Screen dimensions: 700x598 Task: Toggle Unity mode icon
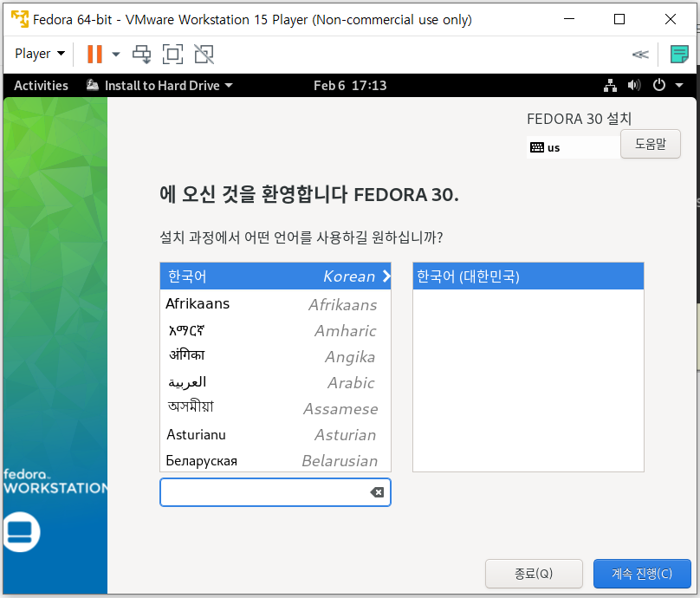pos(204,54)
